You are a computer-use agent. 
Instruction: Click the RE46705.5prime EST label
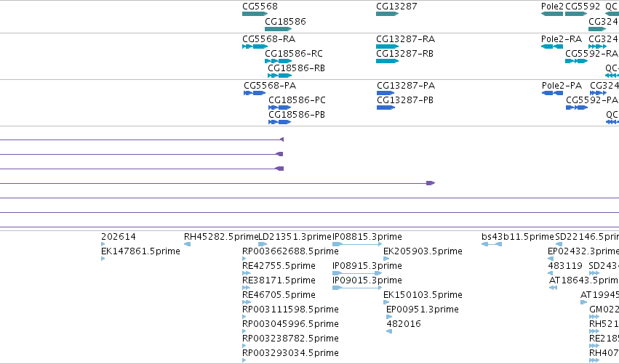coord(279,295)
